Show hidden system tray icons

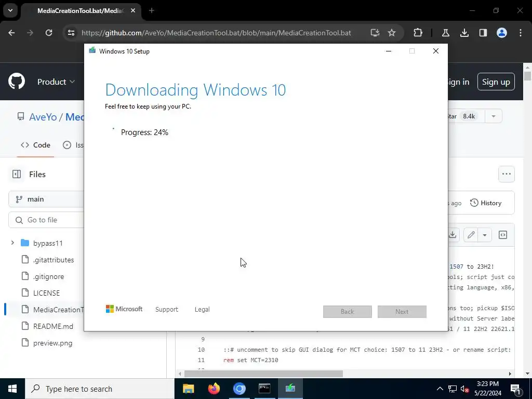pos(440,389)
